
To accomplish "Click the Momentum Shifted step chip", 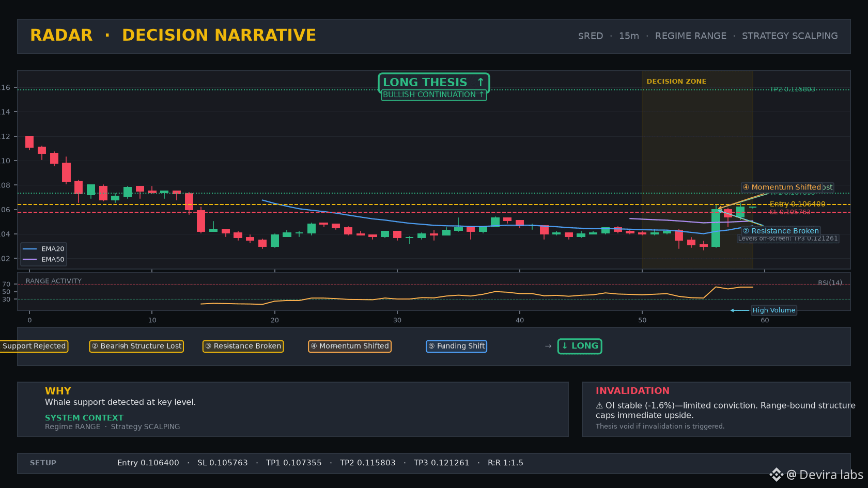I will (x=349, y=346).
